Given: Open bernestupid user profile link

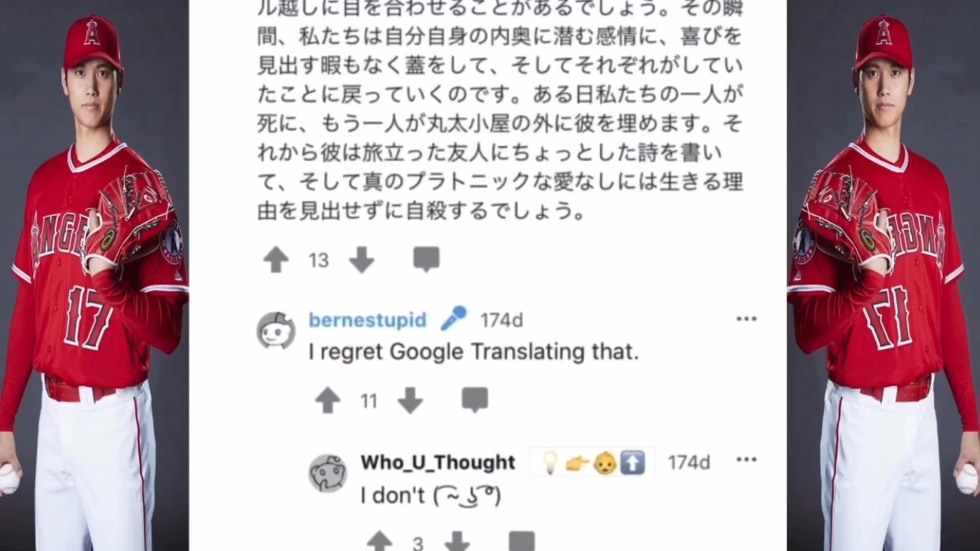Looking at the screenshot, I should pyautogui.click(x=367, y=320).
